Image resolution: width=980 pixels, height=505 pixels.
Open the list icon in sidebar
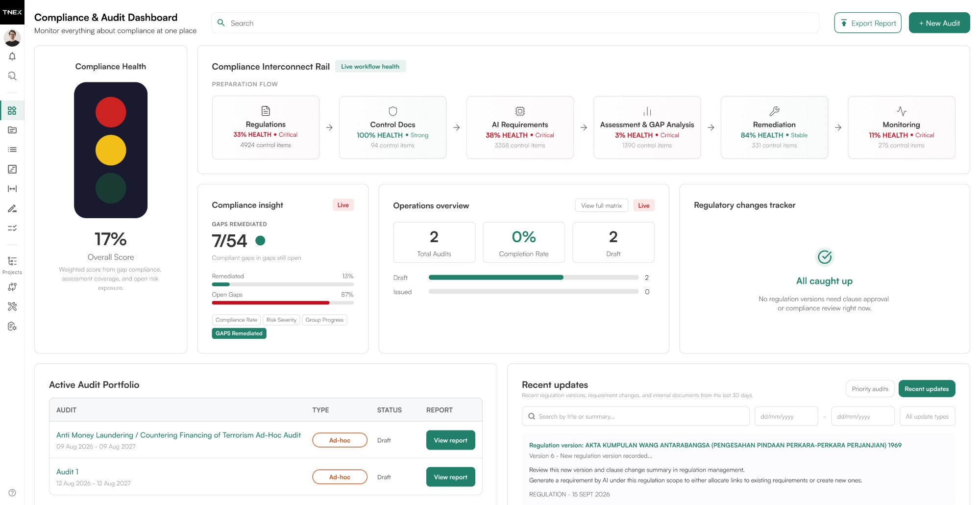12,150
